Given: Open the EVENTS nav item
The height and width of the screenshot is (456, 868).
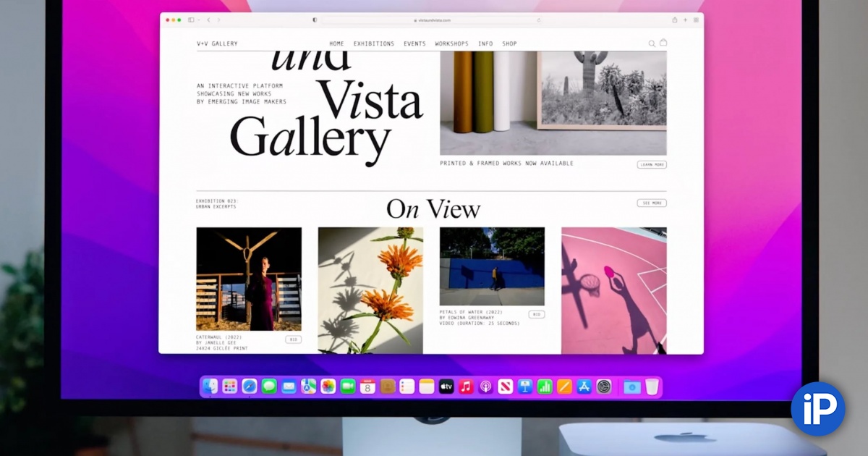Looking at the screenshot, I should point(414,43).
